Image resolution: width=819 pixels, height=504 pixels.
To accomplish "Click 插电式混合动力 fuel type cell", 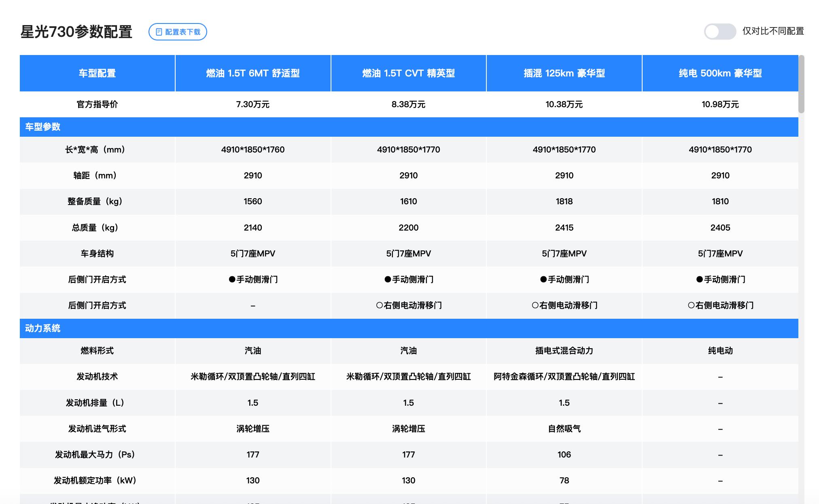I will coord(564,351).
